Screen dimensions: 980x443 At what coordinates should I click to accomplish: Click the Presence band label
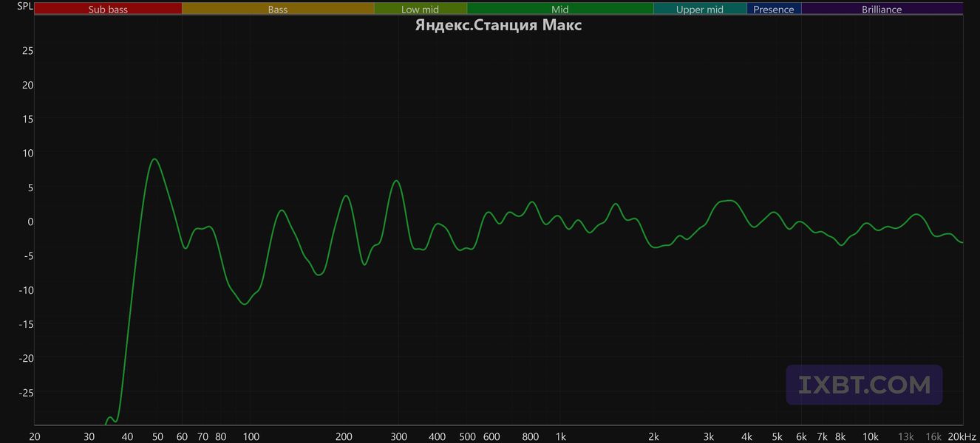[774, 10]
